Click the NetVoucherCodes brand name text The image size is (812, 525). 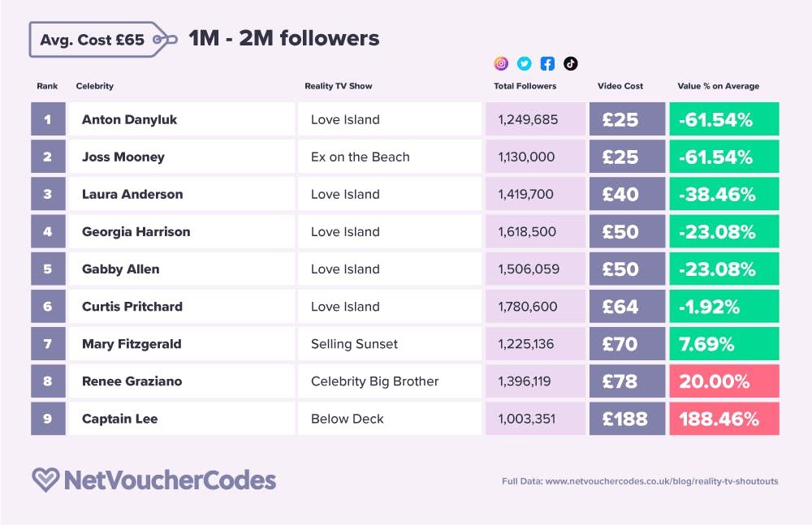169,480
